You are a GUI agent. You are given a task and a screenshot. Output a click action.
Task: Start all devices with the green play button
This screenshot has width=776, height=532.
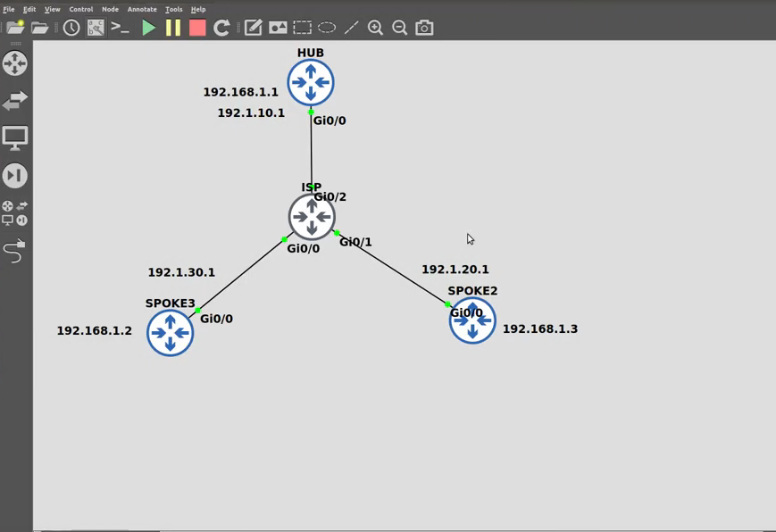[148, 28]
